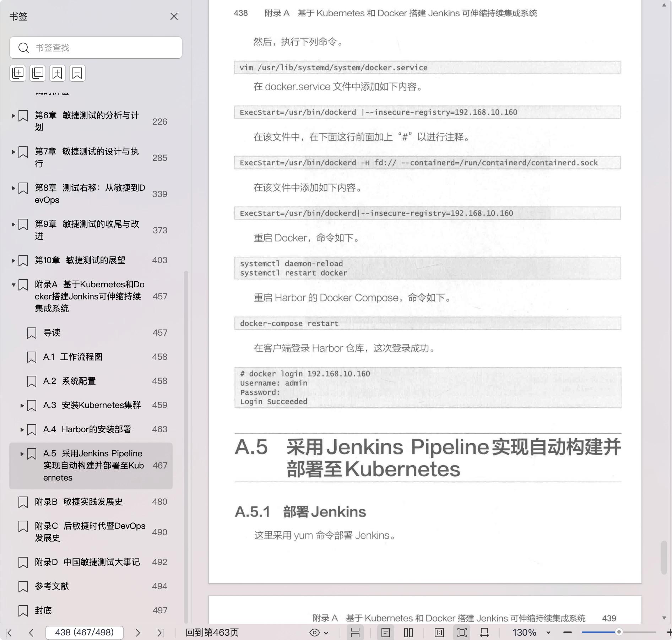
Task: Toggle two-page view mode
Action: (x=408, y=633)
